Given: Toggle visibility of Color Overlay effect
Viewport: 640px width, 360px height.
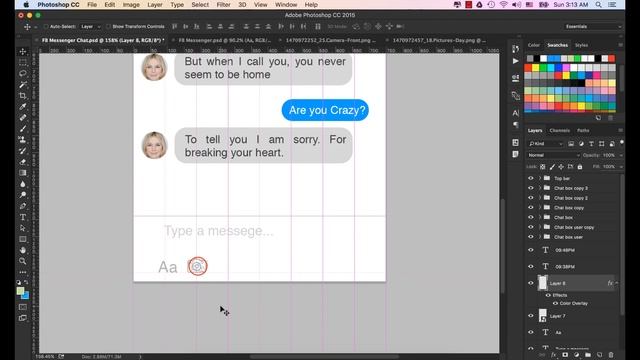Looking at the screenshot, I should (x=555, y=303).
